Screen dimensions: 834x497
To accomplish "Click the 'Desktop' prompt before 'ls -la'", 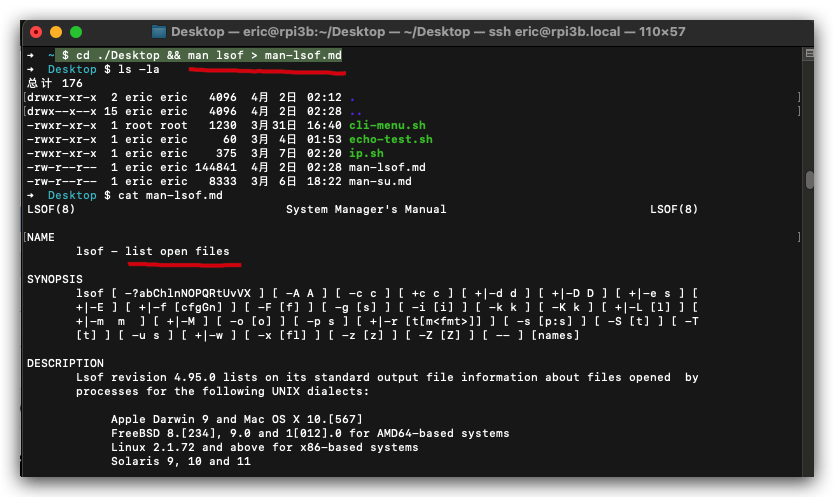I will (x=72, y=69).
